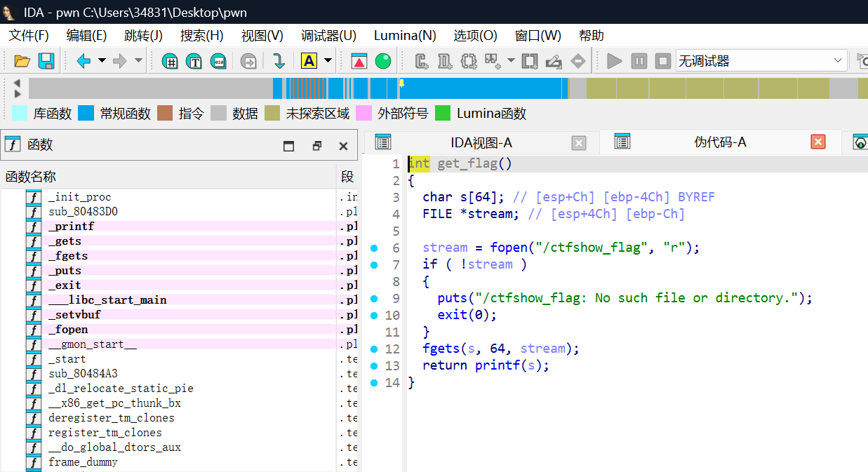This screenshot has height=472, width=868.
Task: Click the teal down-turn arrow icon
Action: tap(279, 61)
